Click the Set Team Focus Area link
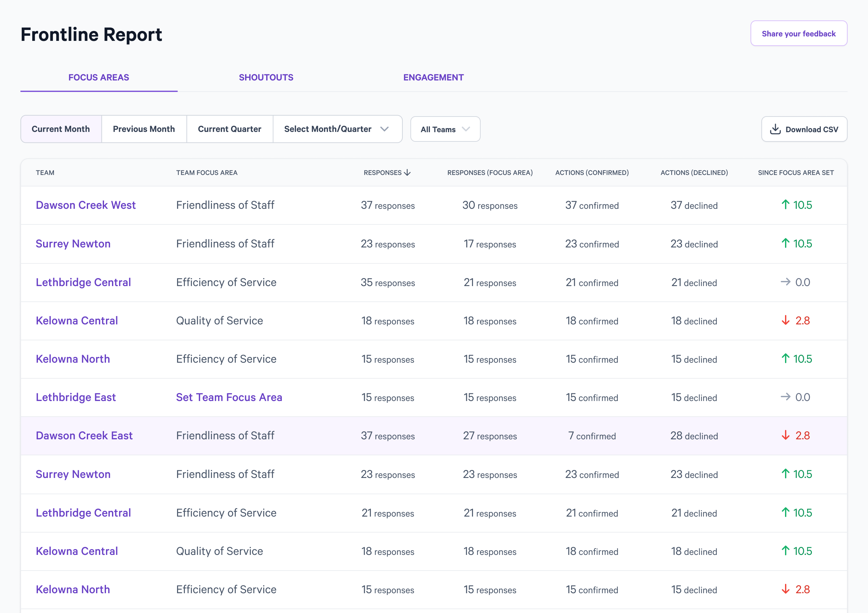Screen dimensions: 868x613 [x=229, y=397]
